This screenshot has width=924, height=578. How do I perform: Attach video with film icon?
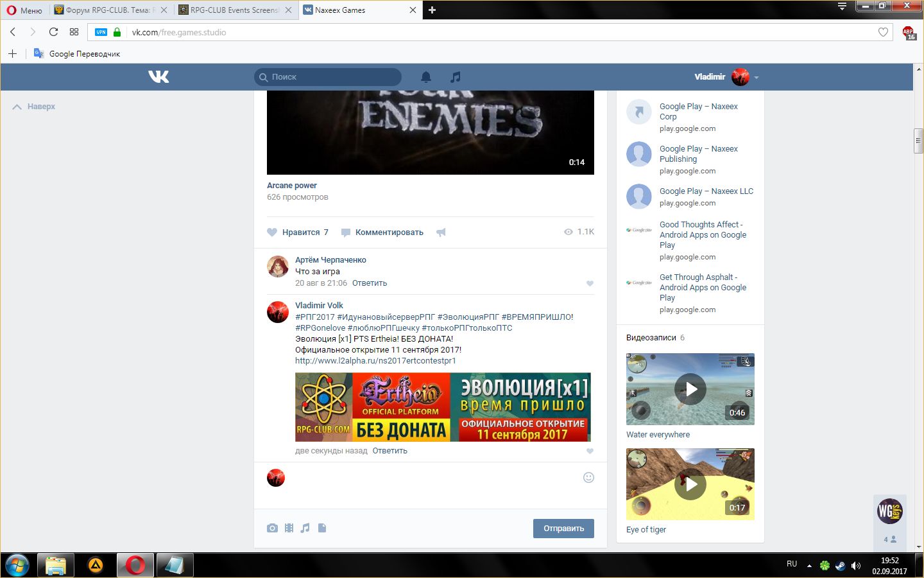click(289, 528)
